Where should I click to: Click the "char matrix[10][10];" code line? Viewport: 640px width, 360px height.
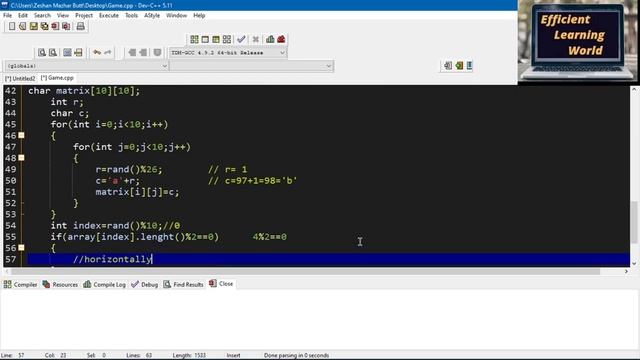84,91
